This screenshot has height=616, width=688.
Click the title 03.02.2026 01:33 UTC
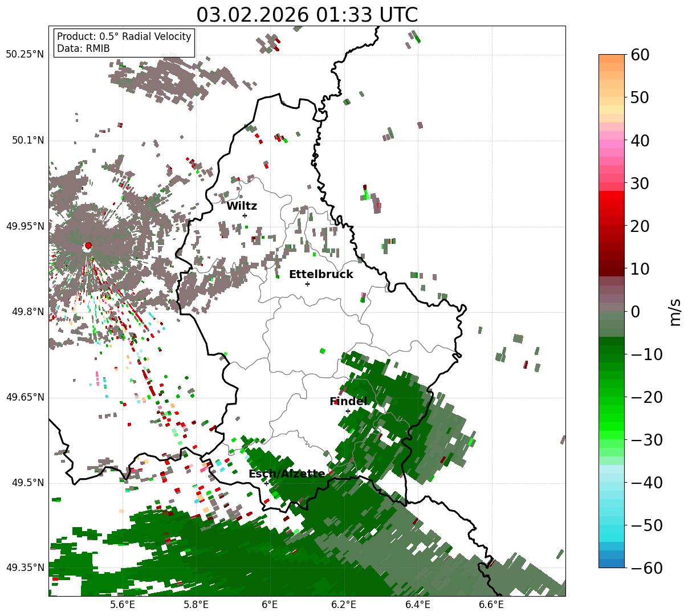(x=307, y=15)
